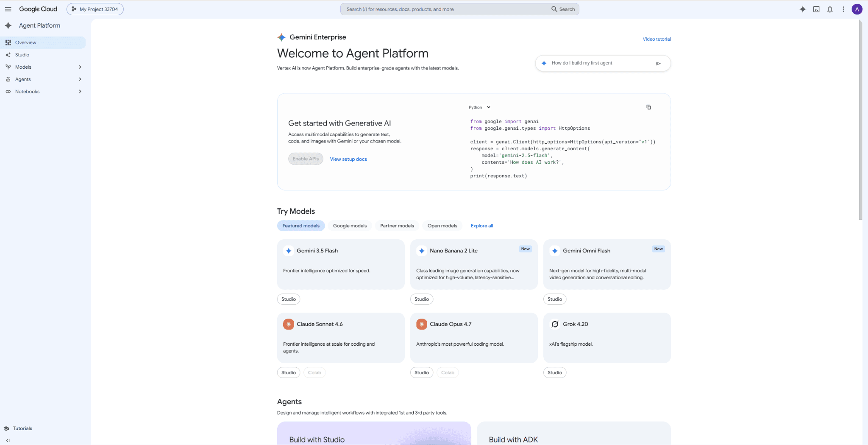Screen dimensions: 868x445
Task: Expand the Notebooks submenu chevron
Action: click(80, 92)
